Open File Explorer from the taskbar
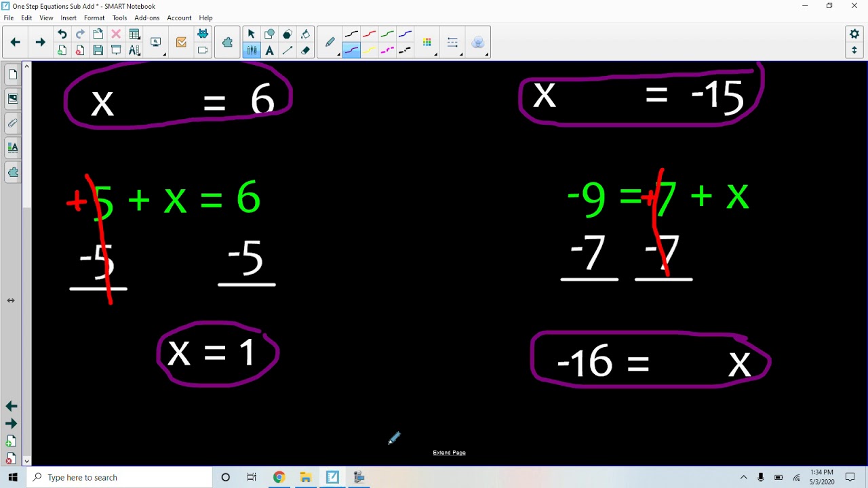This screenshot has height=488, width=868. (x=305, y=477)
